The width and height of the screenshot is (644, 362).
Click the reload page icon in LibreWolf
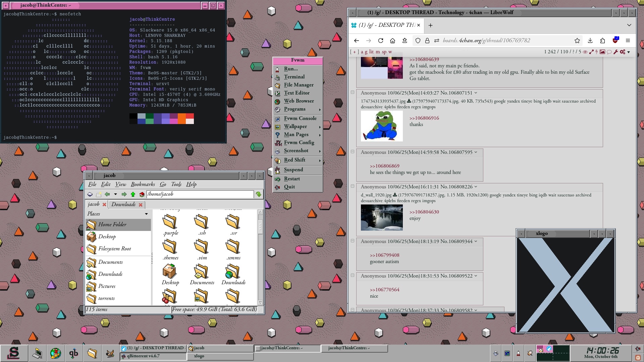pyautogui.click(x=380, y=41)
